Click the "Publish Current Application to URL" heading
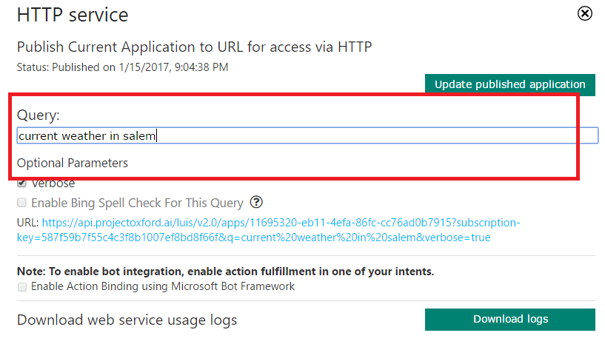The width and height of the screenshot is (605, 364). 194,47
